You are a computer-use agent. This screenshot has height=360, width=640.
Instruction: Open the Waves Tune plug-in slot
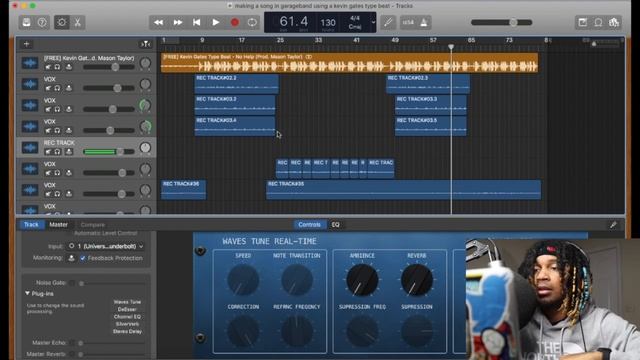[127, 302]
